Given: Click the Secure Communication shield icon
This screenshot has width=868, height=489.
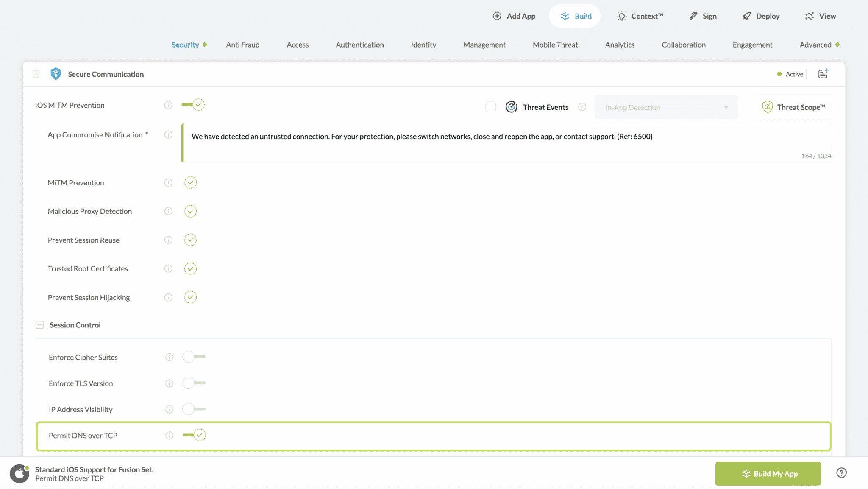Looking at the screenshot, I should pos(56,74).
